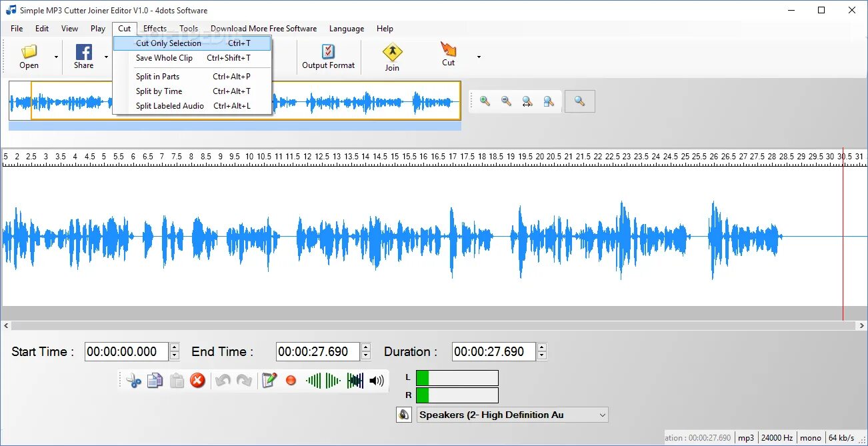Click the red record button

coord(291,381)
